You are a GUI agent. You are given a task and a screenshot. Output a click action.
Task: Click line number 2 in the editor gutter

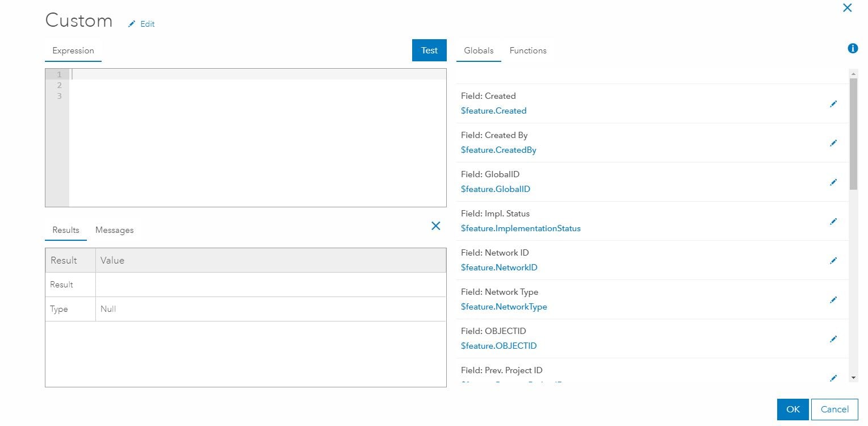pyautogui.click(x=59, y=85)
